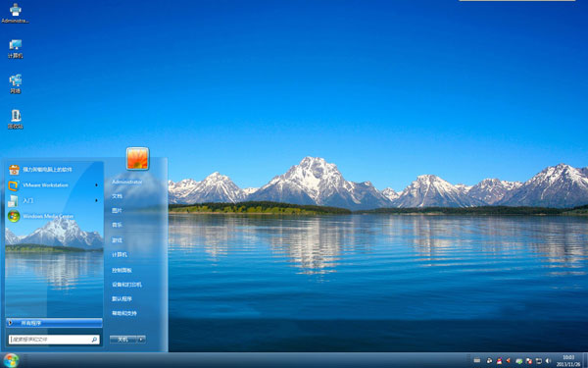Image resolution: width=588 pixels, height=368 pixels.
Task: Open the Windows Start orb button
Action: coord(11,360)
